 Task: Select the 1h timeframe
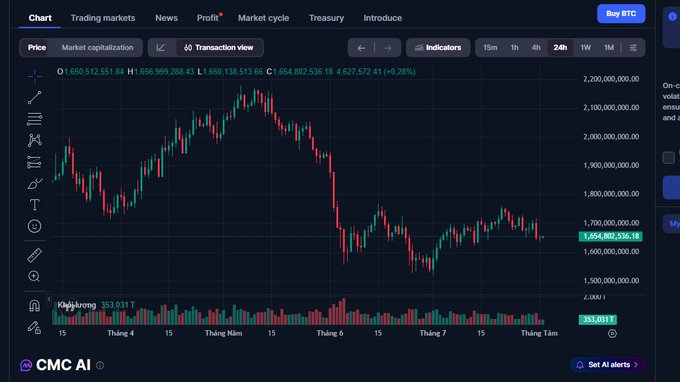(x=514, y=48)
